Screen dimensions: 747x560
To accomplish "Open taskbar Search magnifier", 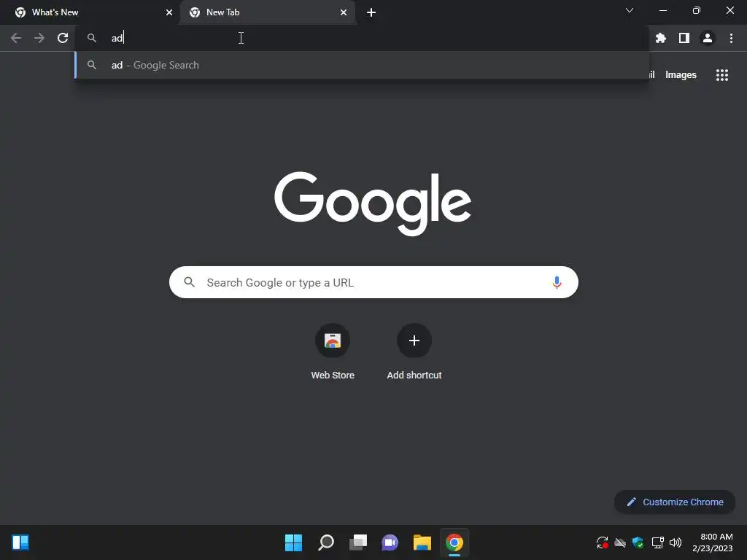I will coord(326,542).
